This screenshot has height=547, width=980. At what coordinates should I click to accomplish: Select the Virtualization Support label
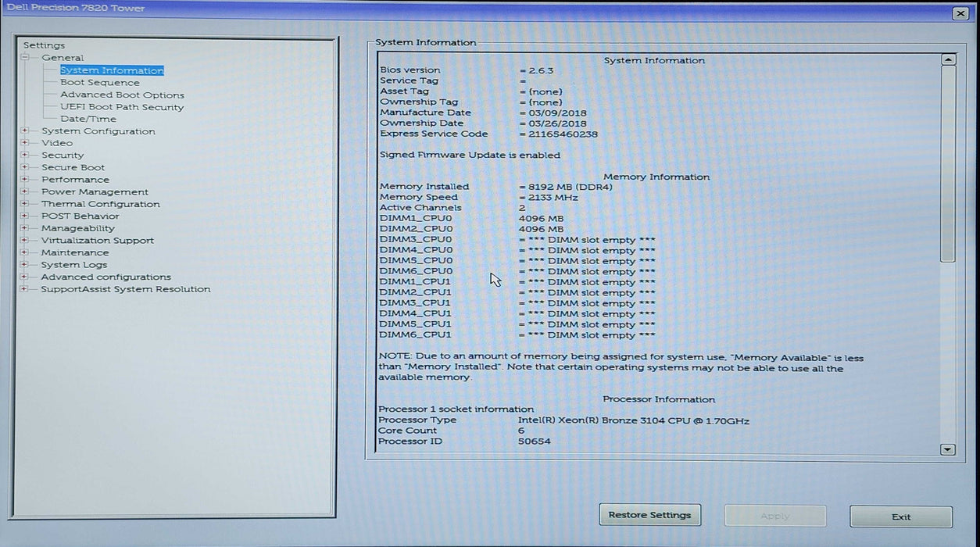pos(98,241)
